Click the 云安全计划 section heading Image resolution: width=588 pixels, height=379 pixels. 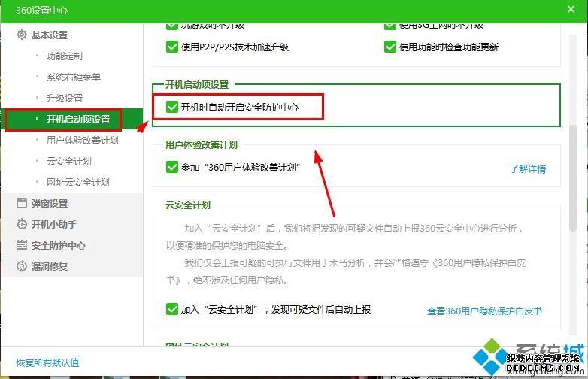coord(188,205)
